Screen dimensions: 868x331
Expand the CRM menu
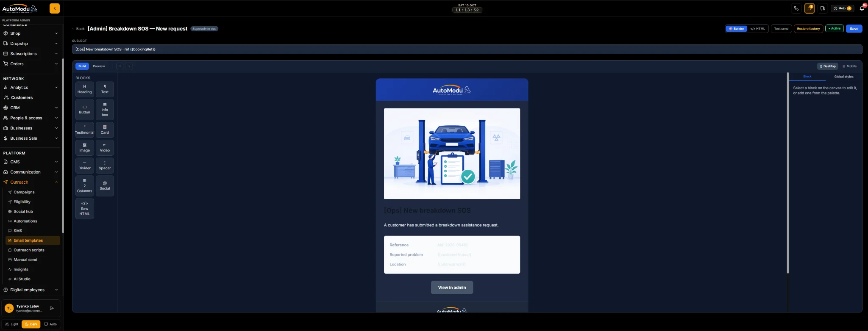[31, 108]
